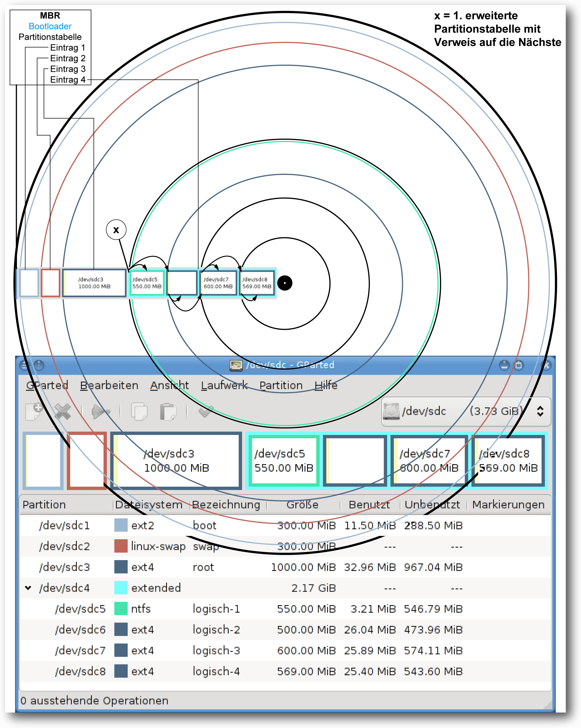Select the /dev/sdc7 row in partition list
The width and height of the screenshot is (581, 728).
[x=285, y=650]
